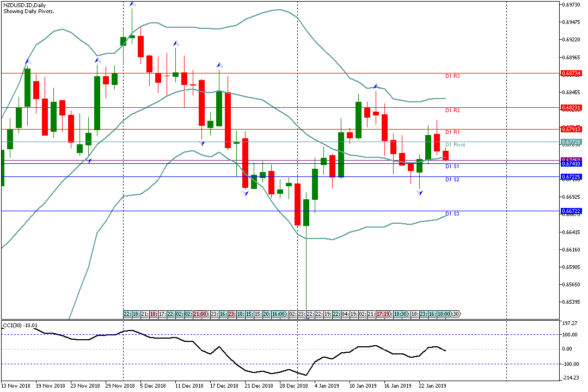
Task: Click the 10 Jan 2019 date label
Action: [x=363, y=386]
